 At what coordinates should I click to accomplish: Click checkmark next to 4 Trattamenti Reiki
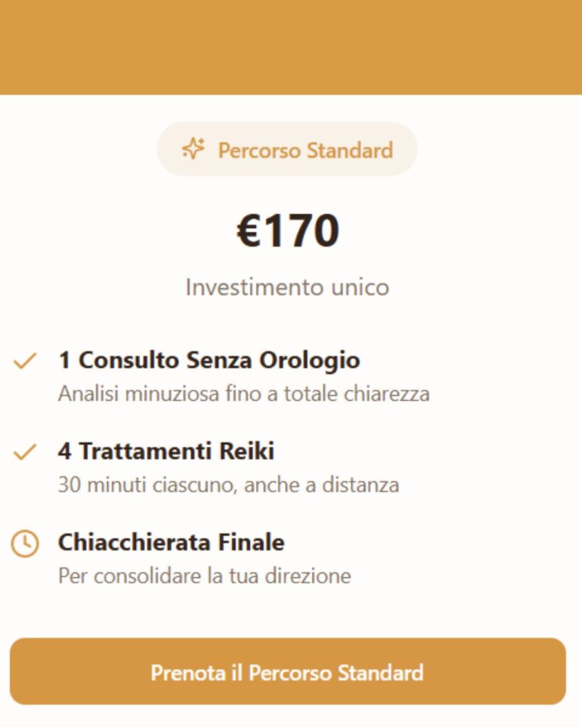(x=25, y=452)
